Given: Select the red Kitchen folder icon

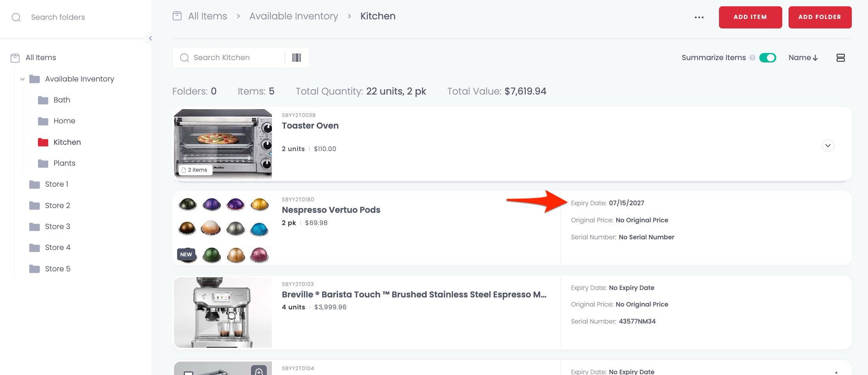Looking at the screenshot, I should [43, 142].
